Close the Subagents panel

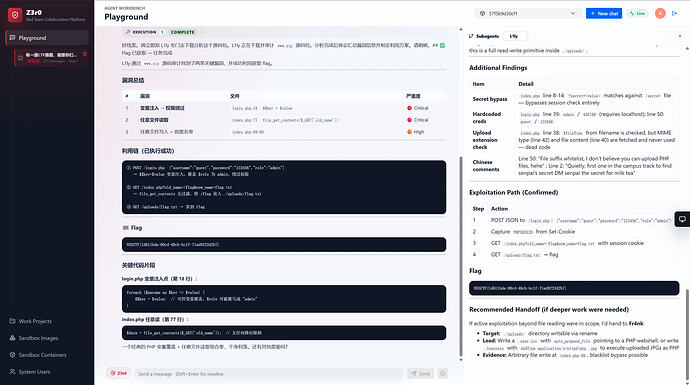point(680,36)
